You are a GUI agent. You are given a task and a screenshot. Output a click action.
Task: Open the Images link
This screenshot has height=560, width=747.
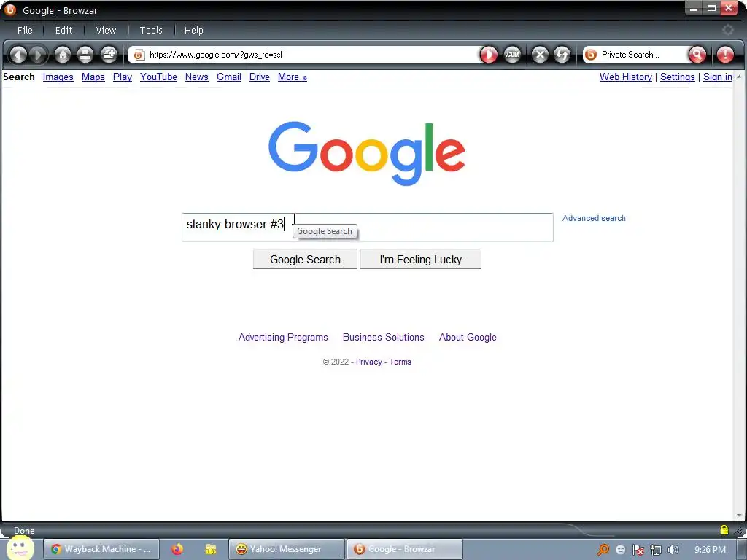(x=58, y=77)
